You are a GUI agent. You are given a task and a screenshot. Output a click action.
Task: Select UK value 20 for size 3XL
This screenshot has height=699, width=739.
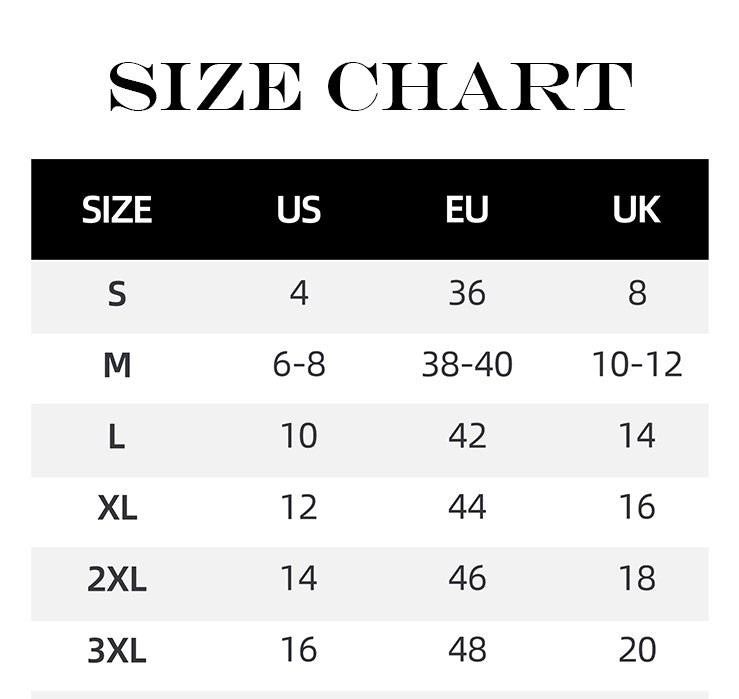(636, 651)
